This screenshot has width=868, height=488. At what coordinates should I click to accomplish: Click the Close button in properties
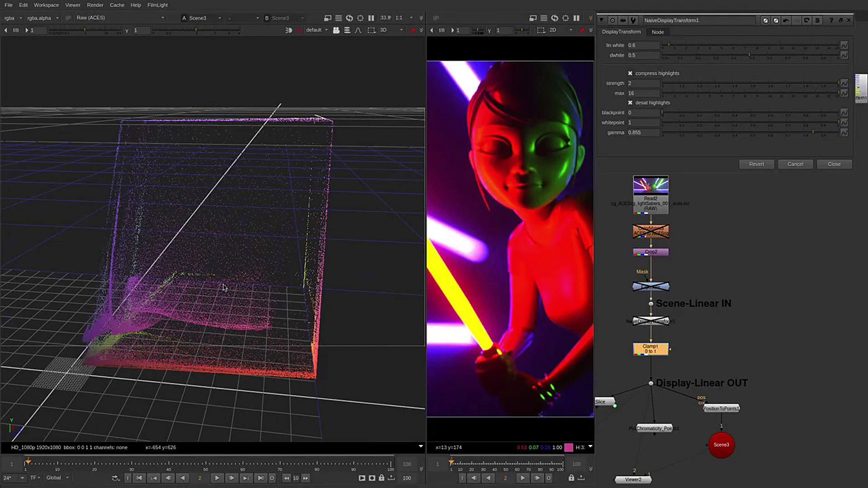834,164
